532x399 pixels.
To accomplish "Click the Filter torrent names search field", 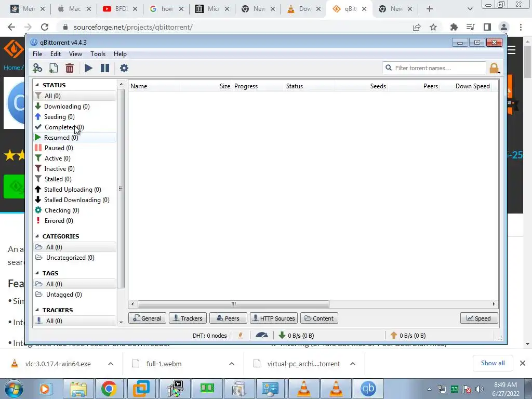I will [434, 68].
